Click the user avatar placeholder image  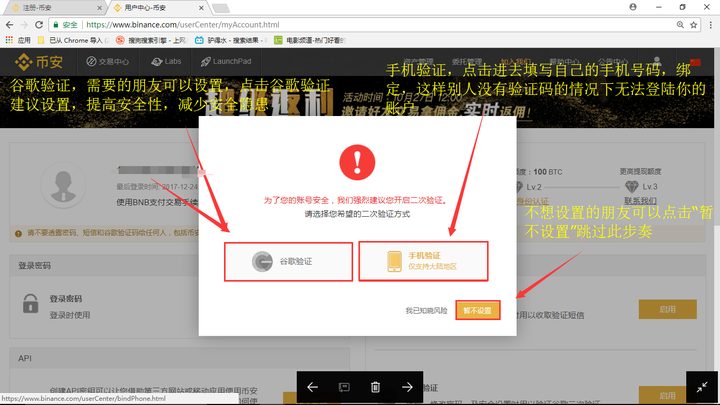pos(63,185)
